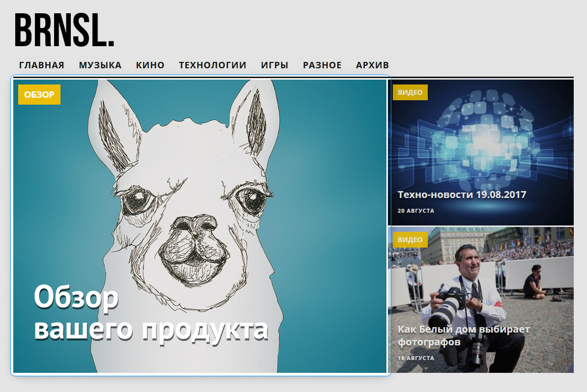The width and height of the screenshot is (587, 392).
Task: Click ВИДЕО badge on the Техно-новости card
Action: [x=410, y=92]
